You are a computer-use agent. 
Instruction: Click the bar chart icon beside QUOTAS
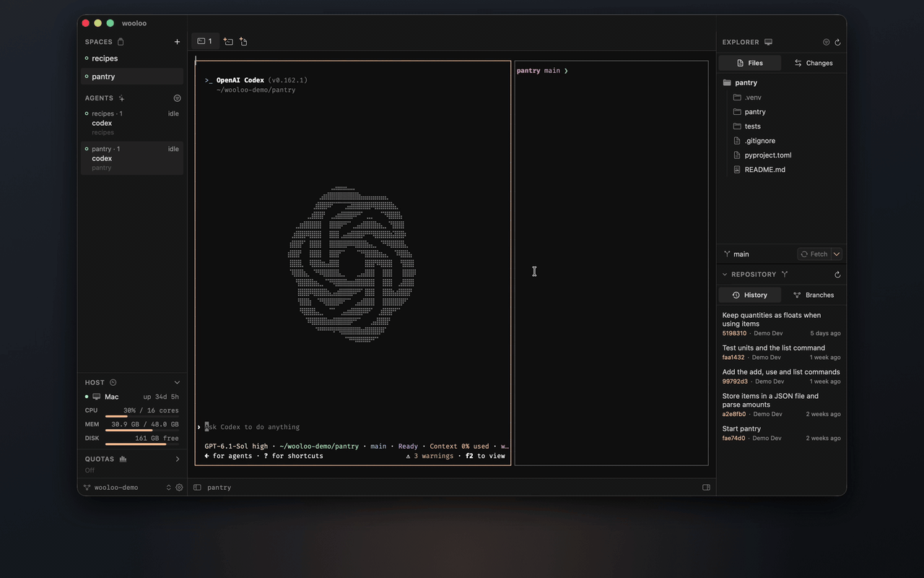pos(123,459)
